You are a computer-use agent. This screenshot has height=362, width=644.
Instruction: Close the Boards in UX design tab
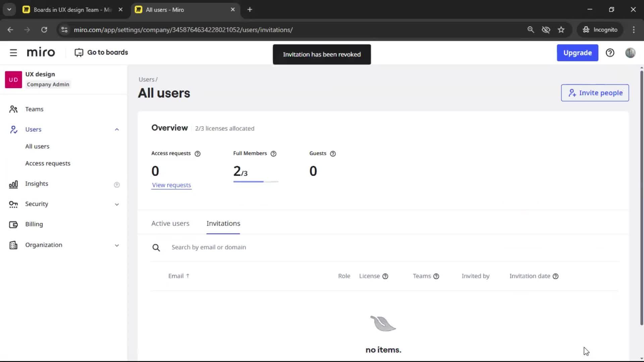120,9
